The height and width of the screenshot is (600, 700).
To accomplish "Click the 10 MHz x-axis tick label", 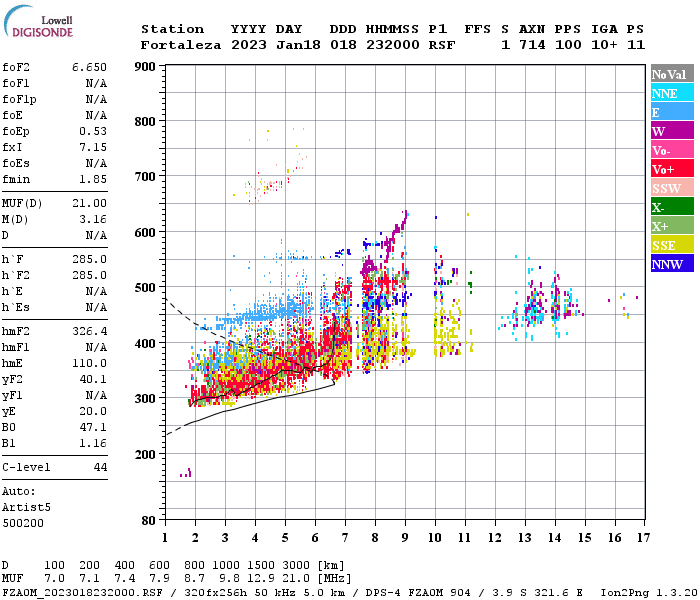I will click(435, 537).
